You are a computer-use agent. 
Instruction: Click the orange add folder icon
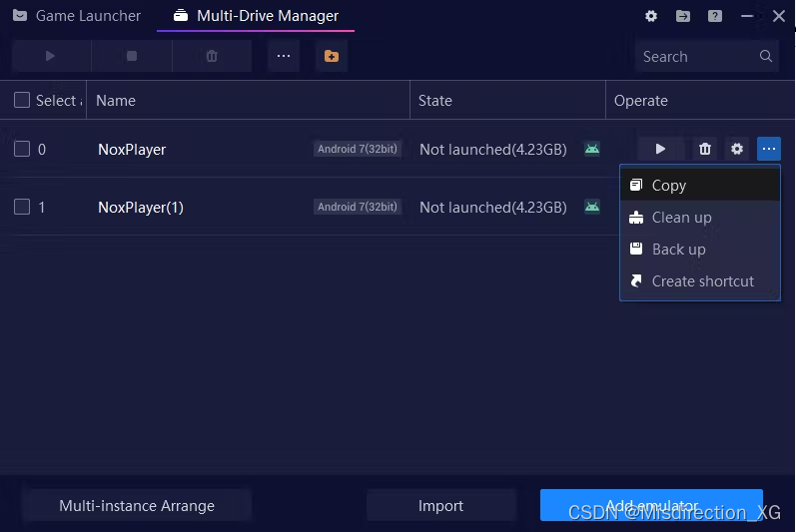(331, 56)
